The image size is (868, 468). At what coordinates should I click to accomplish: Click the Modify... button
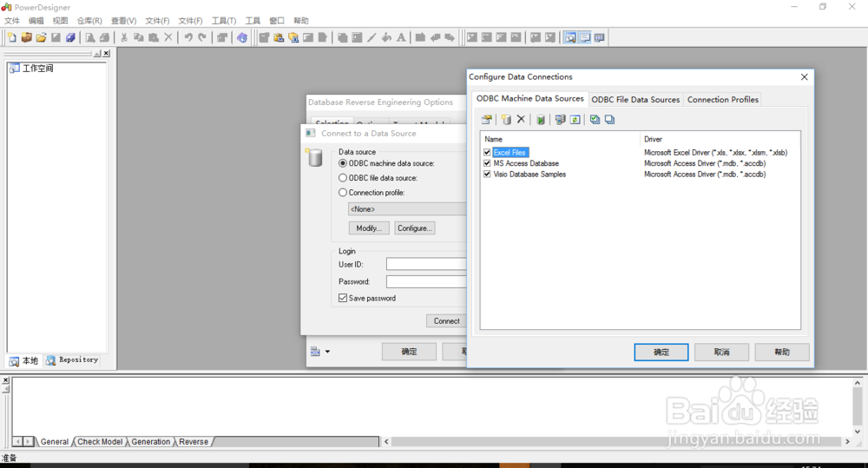(x=369, y=228)
